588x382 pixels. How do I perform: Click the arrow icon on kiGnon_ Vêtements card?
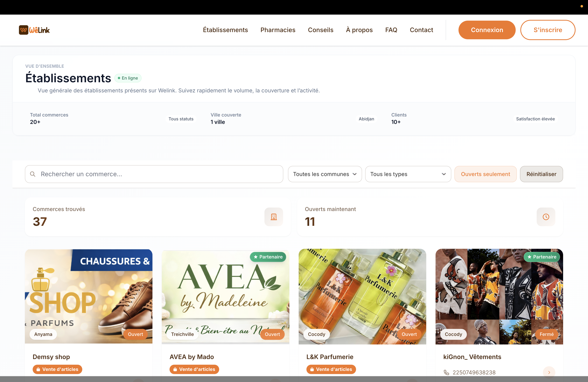pyautogui.click(x=549, y=372)
